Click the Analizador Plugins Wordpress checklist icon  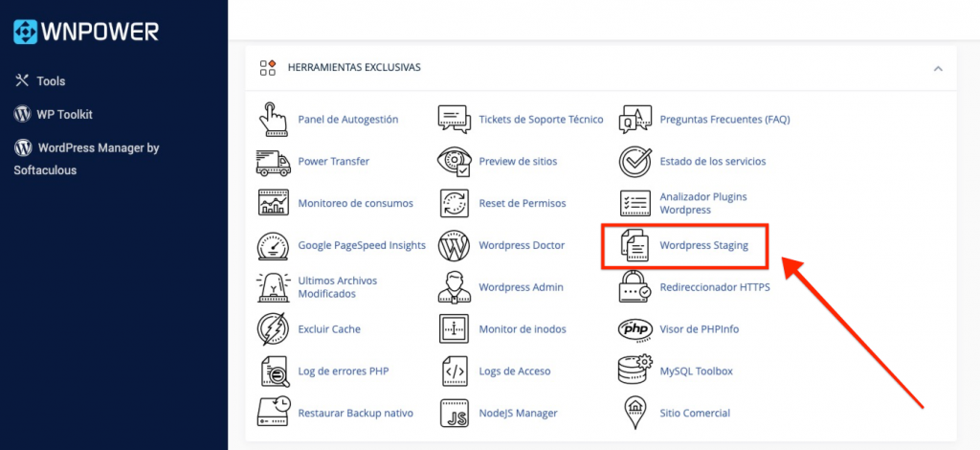635,203
